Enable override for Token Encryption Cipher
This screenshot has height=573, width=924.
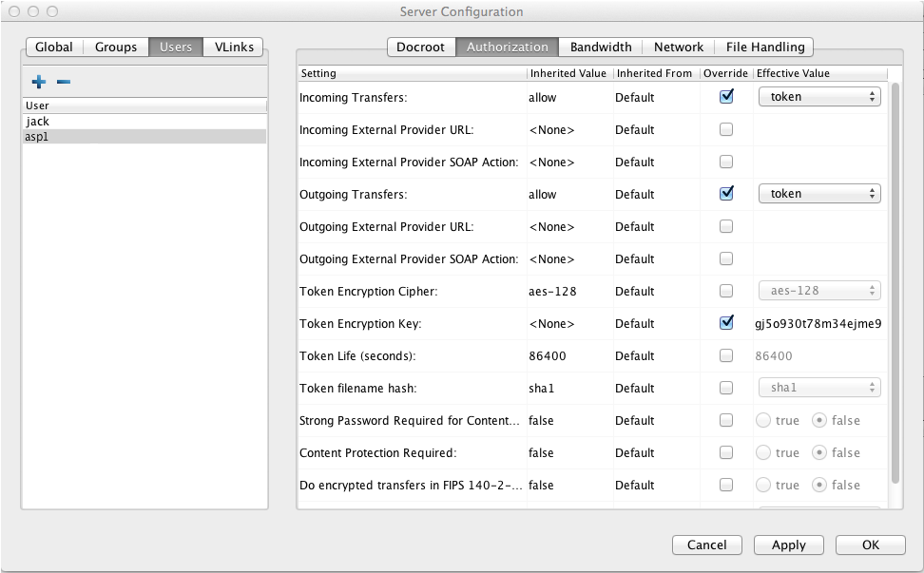(726, 291)
